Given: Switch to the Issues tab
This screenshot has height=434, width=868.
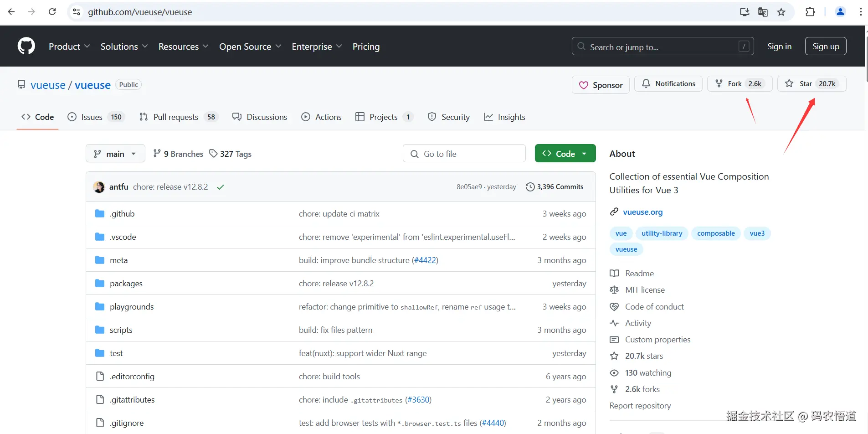Looking at the screenshot, I should 97,117.
